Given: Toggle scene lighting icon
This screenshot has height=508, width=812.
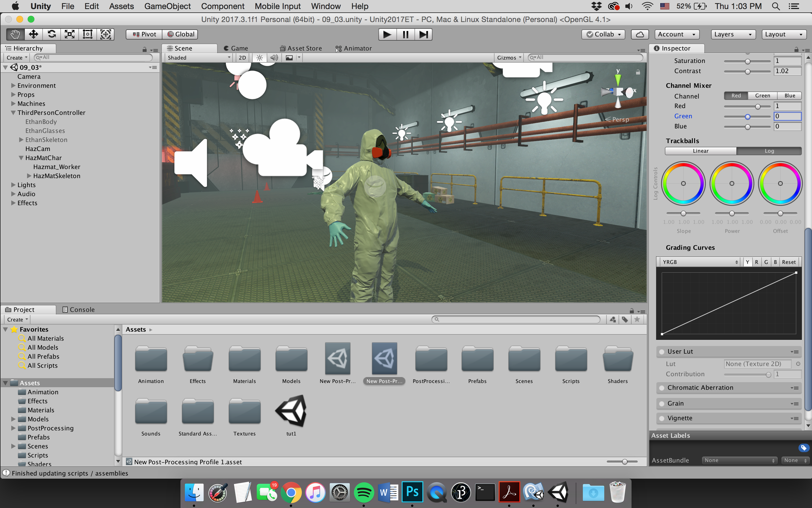Looking at the screenshot, I should [260, 58].
